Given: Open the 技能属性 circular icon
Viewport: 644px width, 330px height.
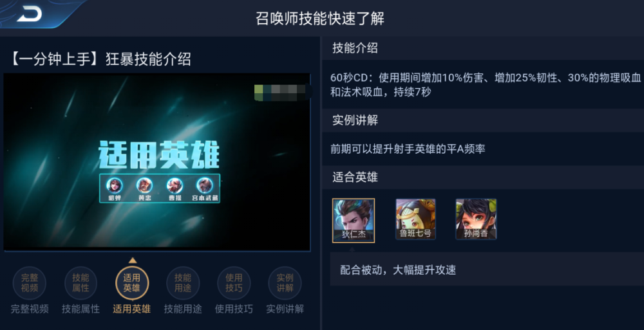Looking at the screenshot, I should tap(80, 283).
